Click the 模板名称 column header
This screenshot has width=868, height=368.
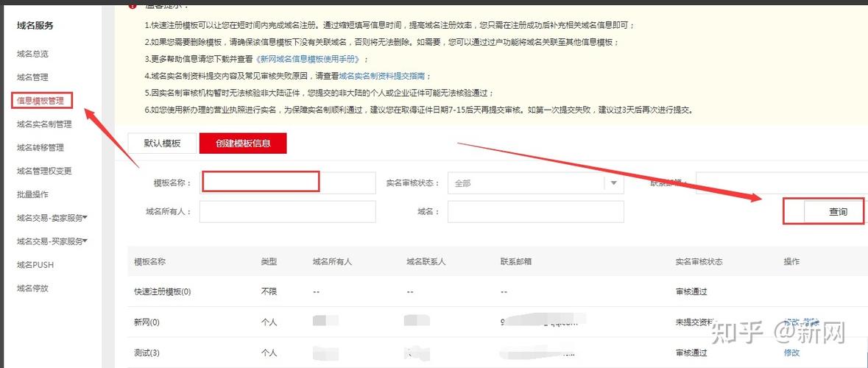pyautogui.click(x=150, y=262)
